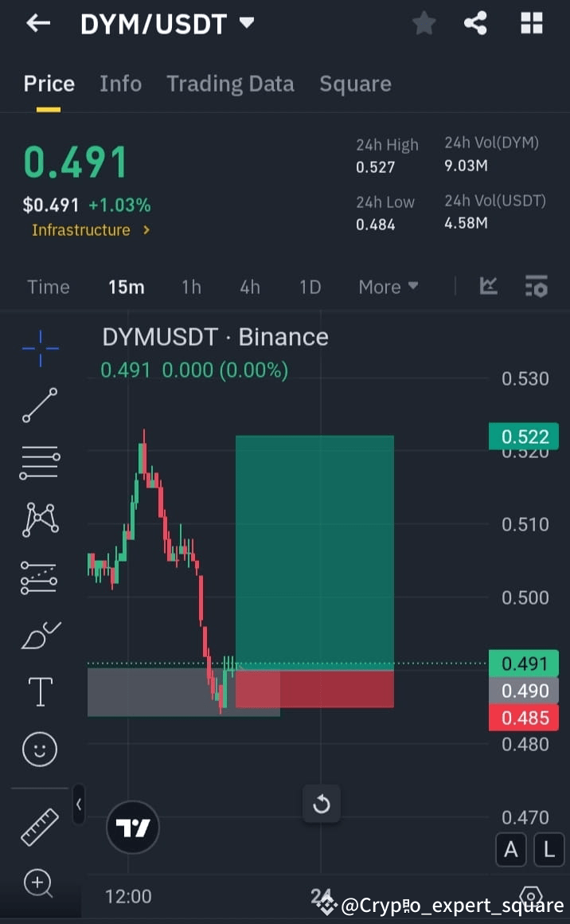Click the 12:00 time axis label

coord(128,896)
